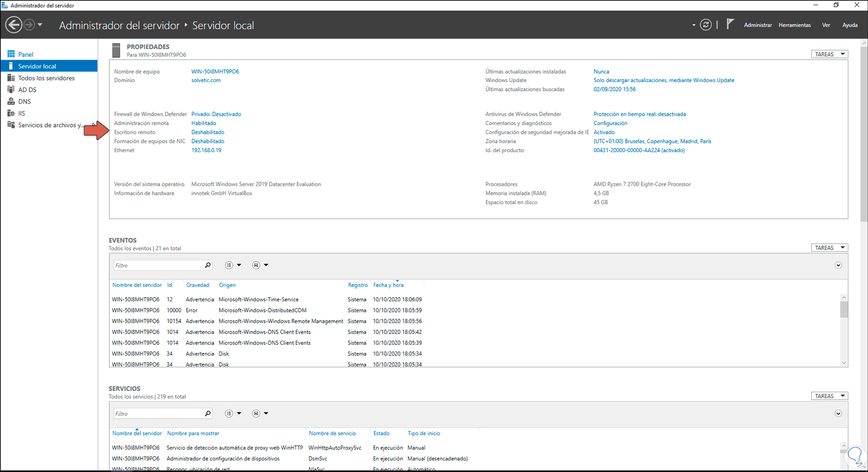This screenshot has height=472, width=868.
Task: Click Deshabilitado link for Escritorio remoto
Action: pos(208,132)
